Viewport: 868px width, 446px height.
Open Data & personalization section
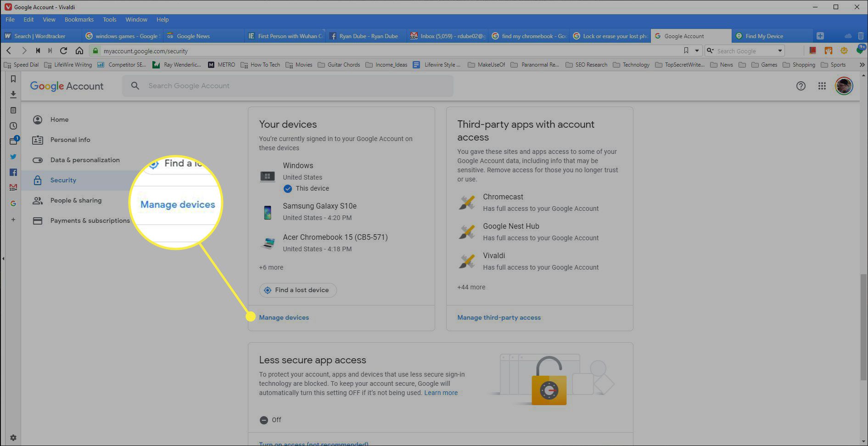tap(85, 160)
